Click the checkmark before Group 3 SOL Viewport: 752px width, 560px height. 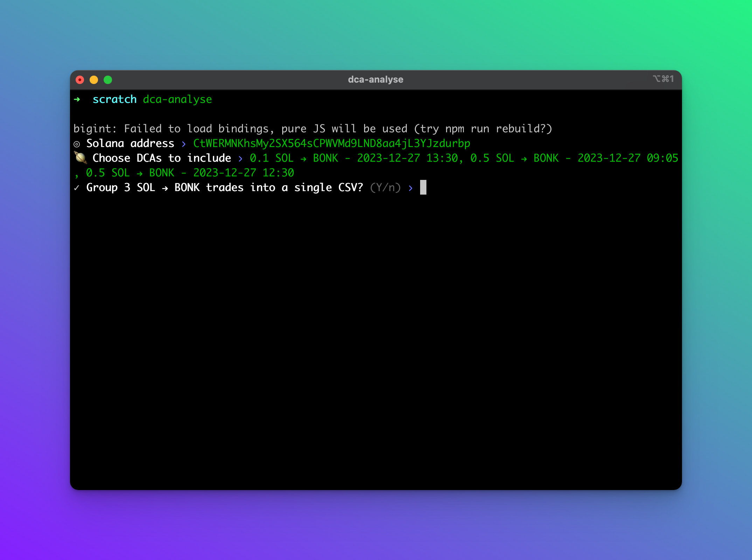coord(77,188)
